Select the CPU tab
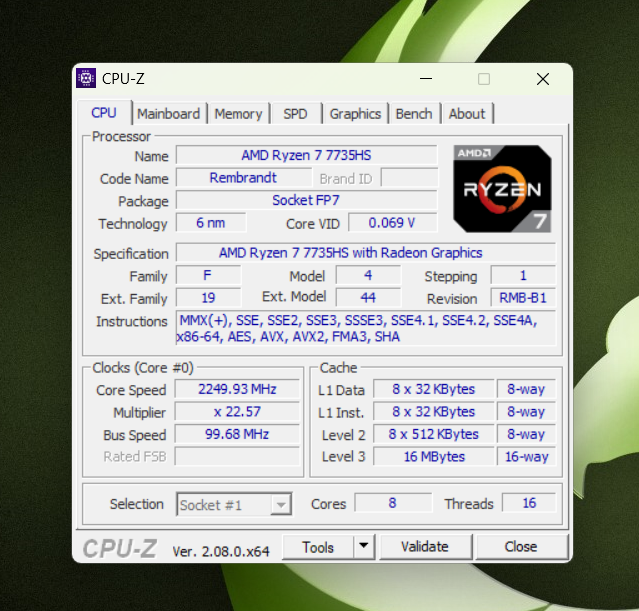Screen dimensions: 639x611 click(x=104, y=112)
